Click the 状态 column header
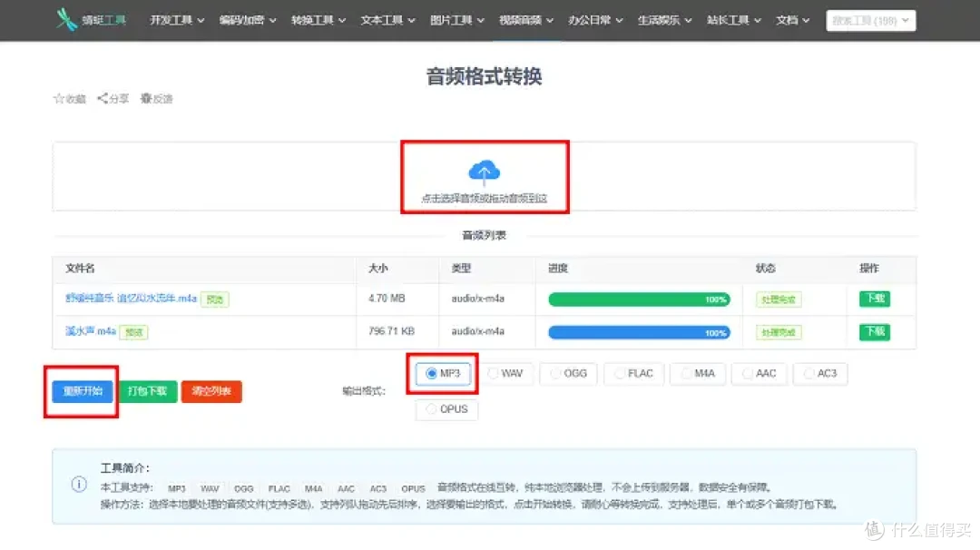Viewport: 980px width, 550px height. 766,268
